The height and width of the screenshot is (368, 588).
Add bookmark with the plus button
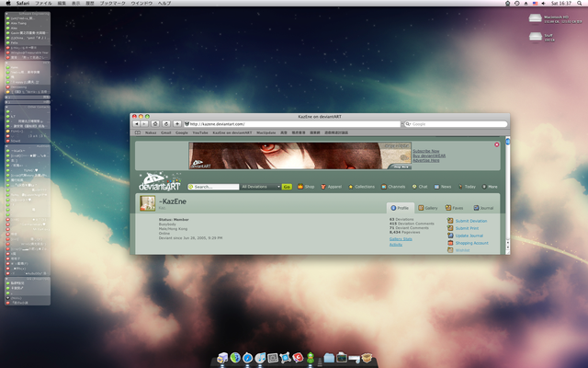(177, 124)
